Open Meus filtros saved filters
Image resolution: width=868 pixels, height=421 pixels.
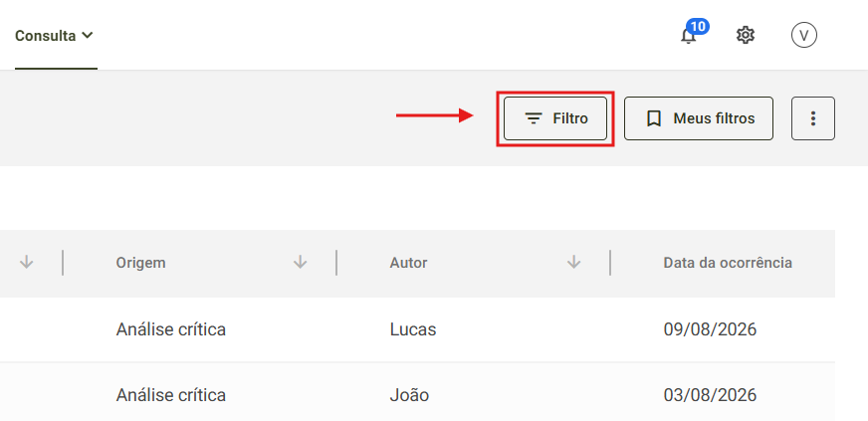click(x=699, y=118)
